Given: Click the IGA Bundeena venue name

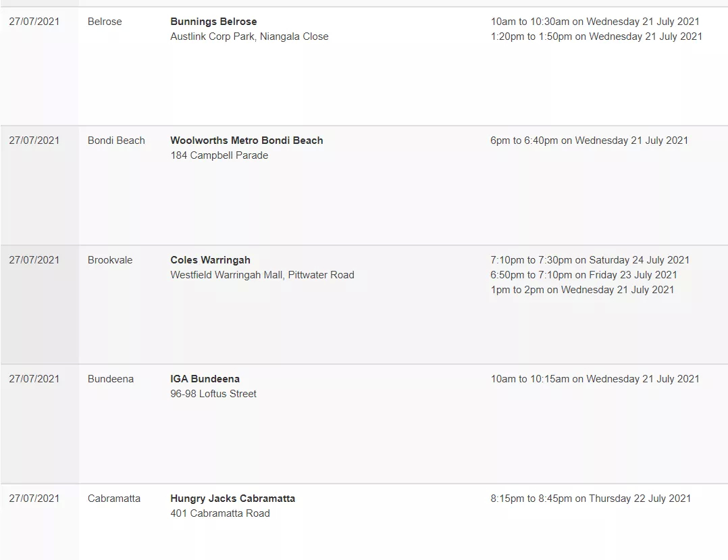Looking at the screenshot, I should coord(205,379).
